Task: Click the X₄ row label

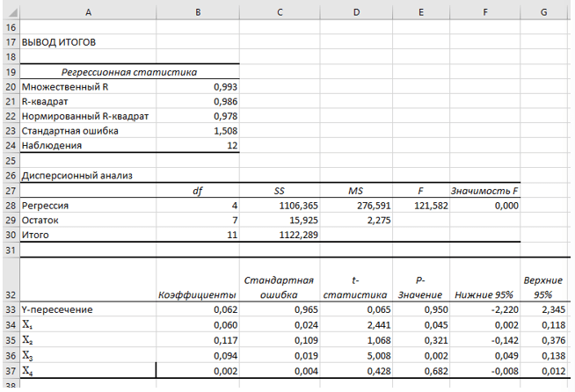Action: point(88,371)
